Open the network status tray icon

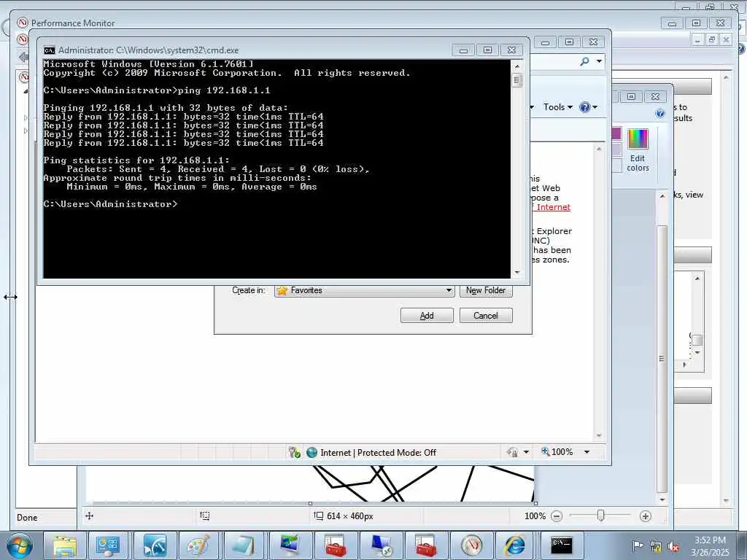point(656,546)
